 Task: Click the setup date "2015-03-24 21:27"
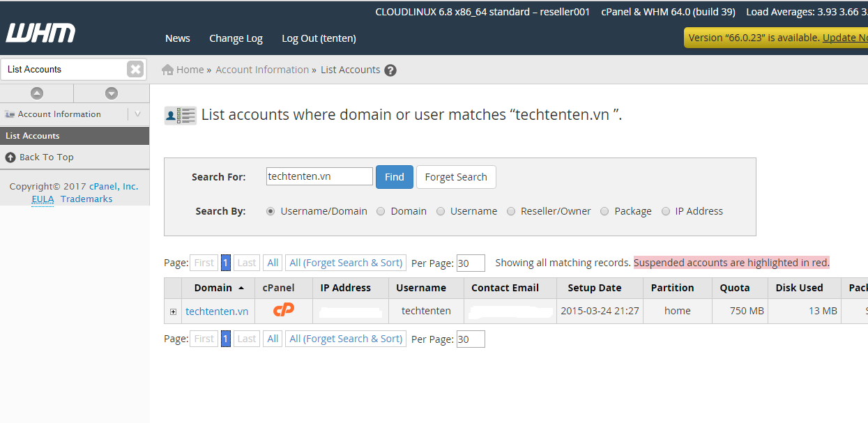(600, 311)
